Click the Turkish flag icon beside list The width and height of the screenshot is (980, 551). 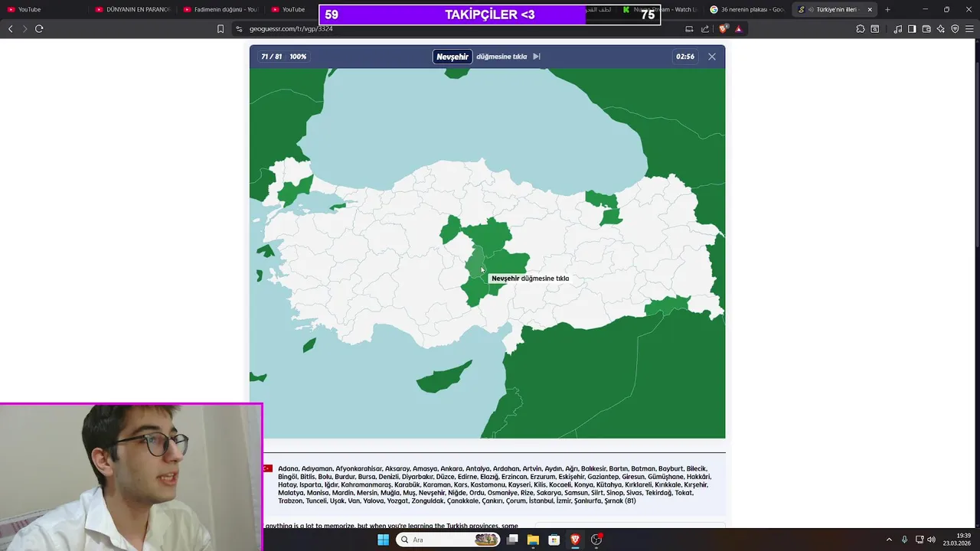click(268, 468)
